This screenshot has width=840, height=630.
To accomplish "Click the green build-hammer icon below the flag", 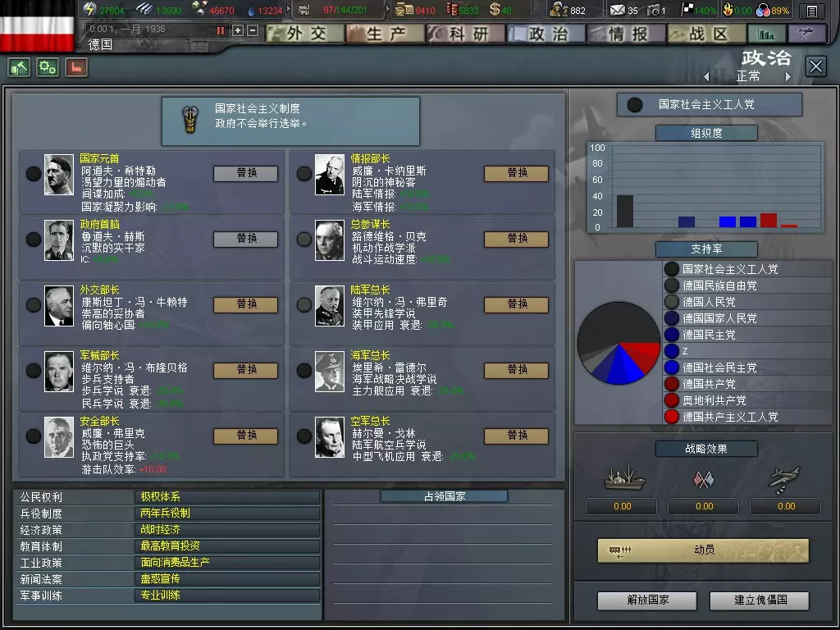I will (x=19, y=67).
